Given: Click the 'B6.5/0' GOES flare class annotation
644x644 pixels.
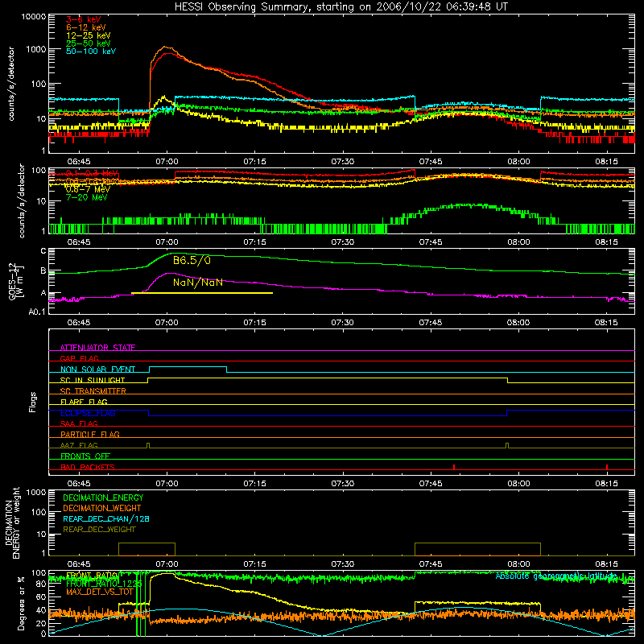Looking at the screenshot, I should pyautogui.click(x=192, y=260).
